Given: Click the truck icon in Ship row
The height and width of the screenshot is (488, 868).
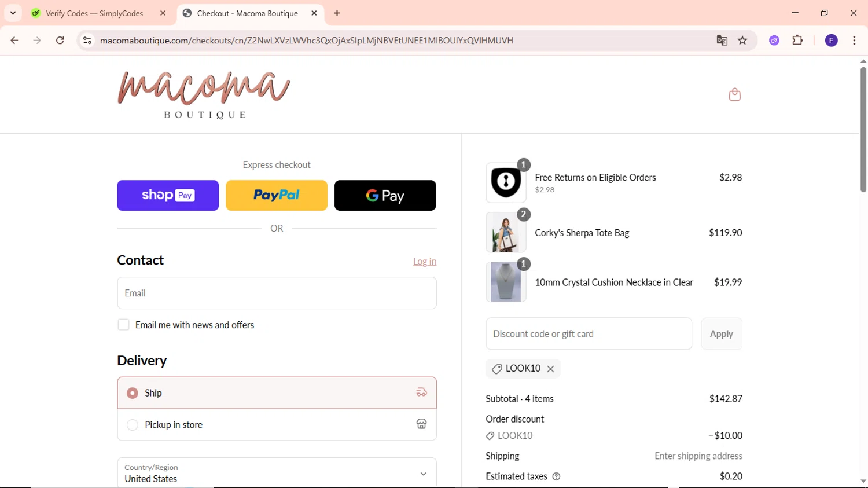Looking at the screenshot, I should pos(421,392).
